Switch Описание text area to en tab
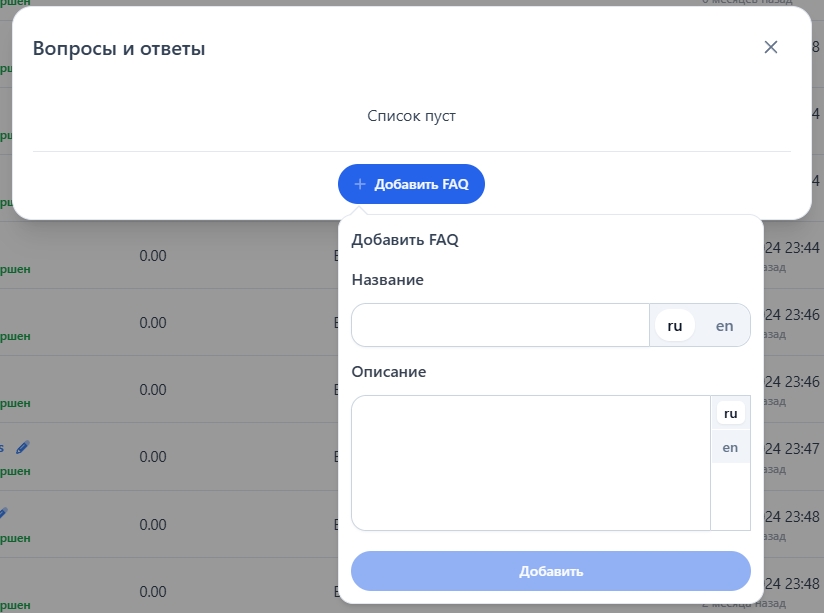 coord(730,447)
